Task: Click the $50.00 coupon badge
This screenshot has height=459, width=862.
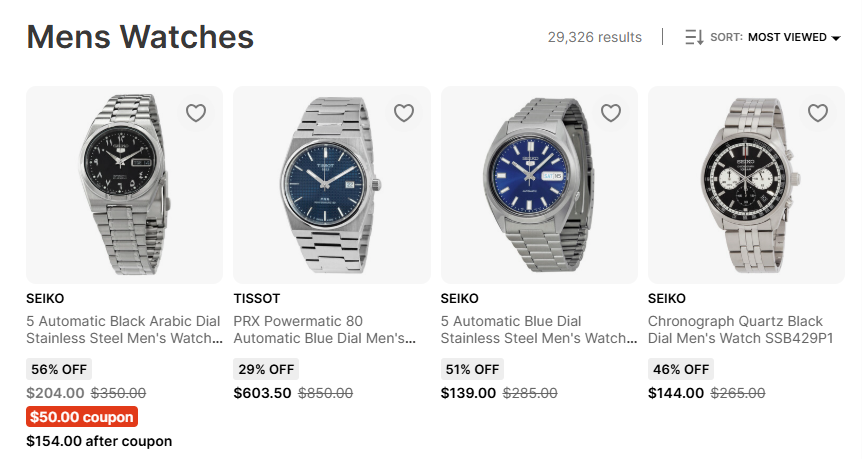Action: 82,417
